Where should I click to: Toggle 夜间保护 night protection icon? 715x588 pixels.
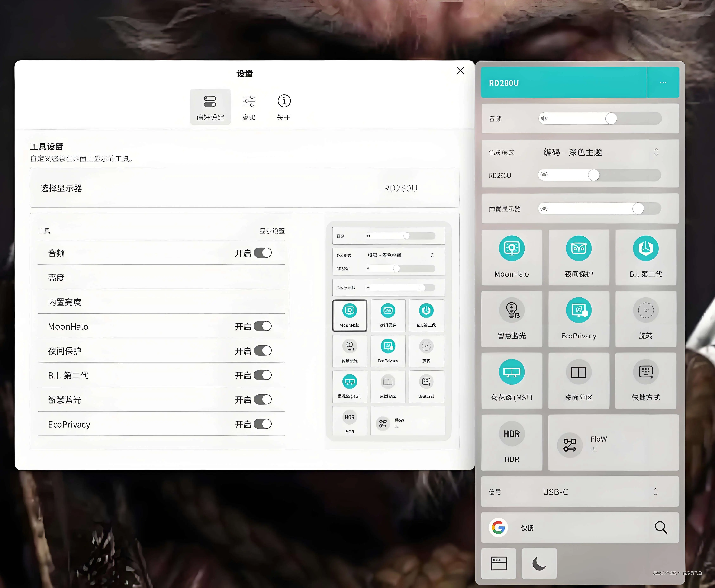[578, 248]
